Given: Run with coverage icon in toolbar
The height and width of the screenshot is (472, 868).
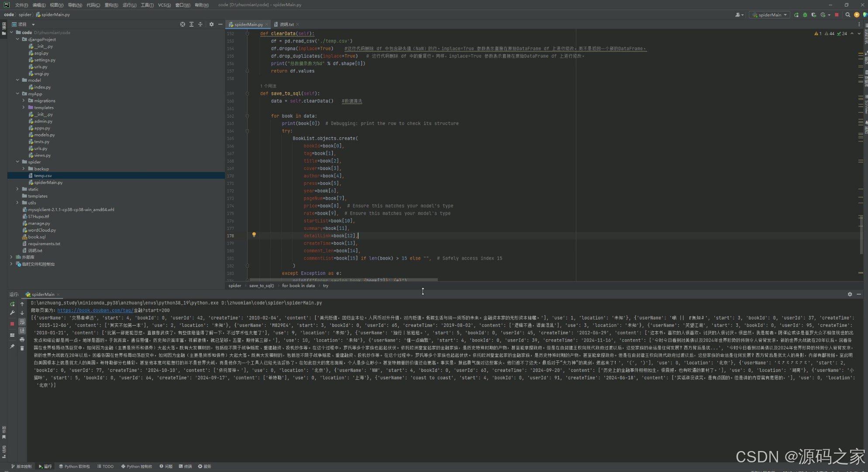Looking at the screenshot, I should [814, 15].
